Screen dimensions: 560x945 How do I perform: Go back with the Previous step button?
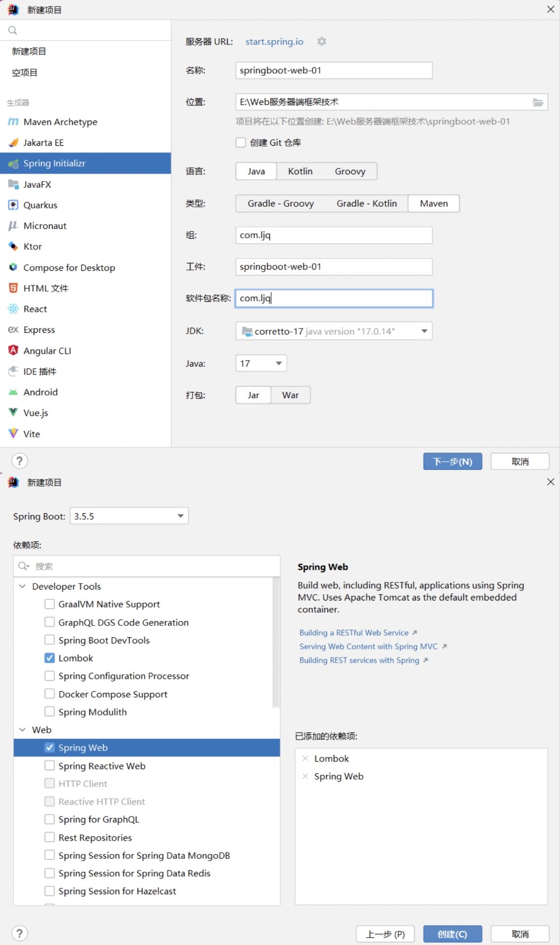[x=385, y=934]
